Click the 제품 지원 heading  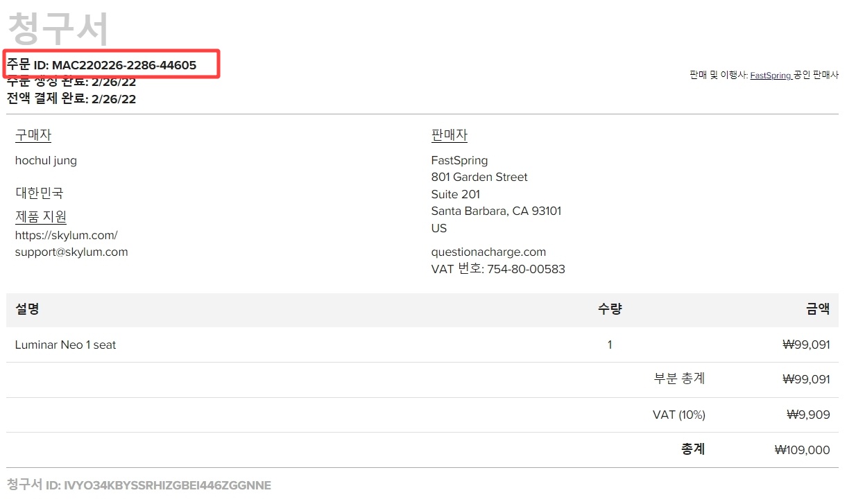coord(41,217)
